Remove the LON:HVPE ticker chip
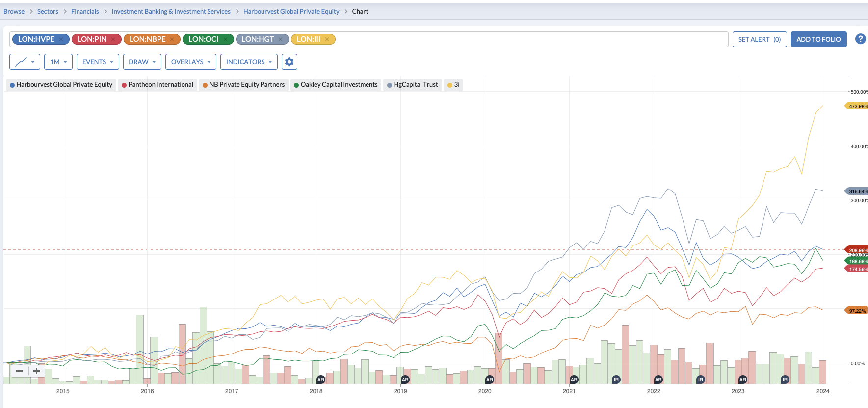 coord(61,39)
